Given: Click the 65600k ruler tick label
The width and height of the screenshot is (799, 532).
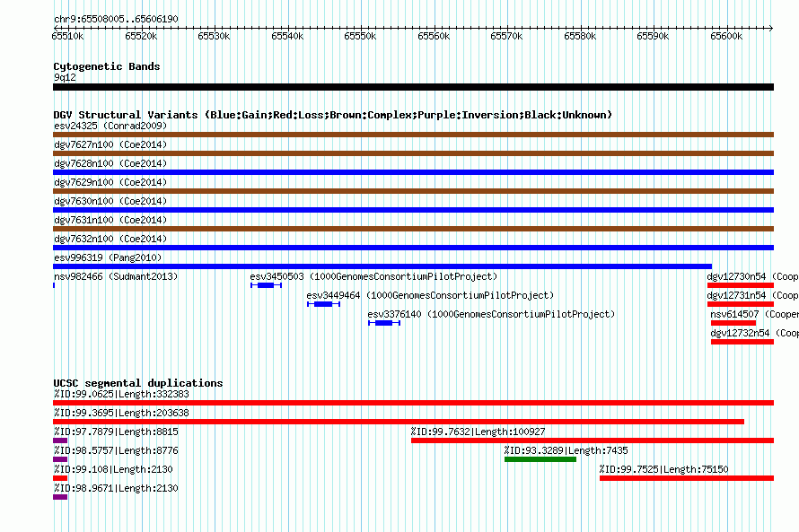Looking at the screenshot, I should pos(726,36).
